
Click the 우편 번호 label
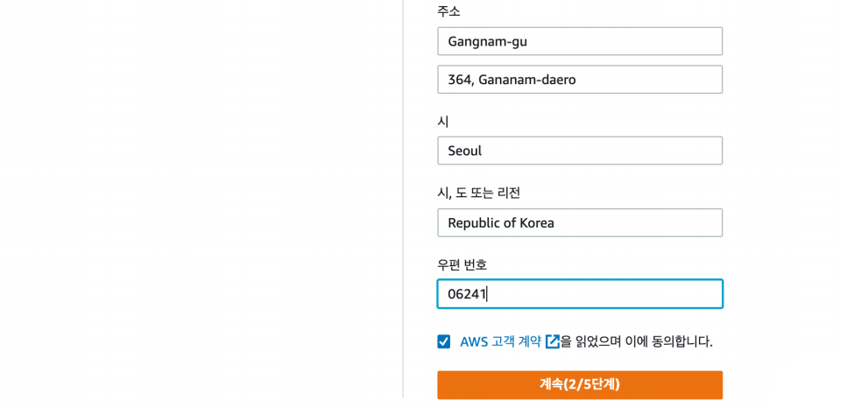(462, 265)
